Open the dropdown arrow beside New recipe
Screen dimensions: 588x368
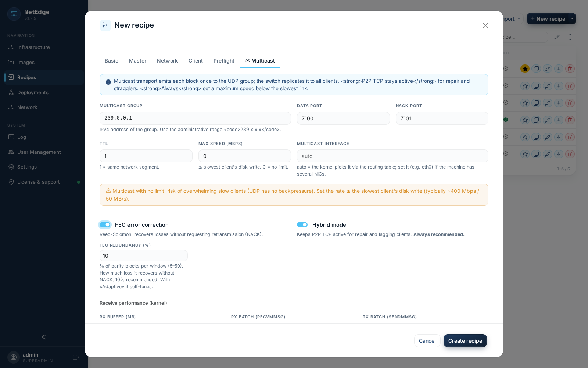(x=572, y=19)
